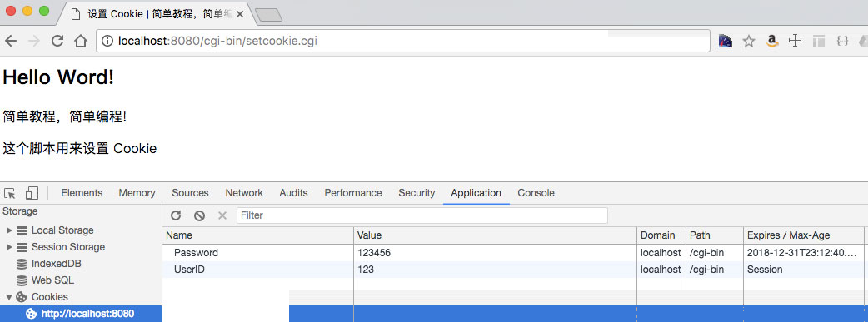Open the Console tab
Viewport: 868px width, 322px height.
coord(536,193)
